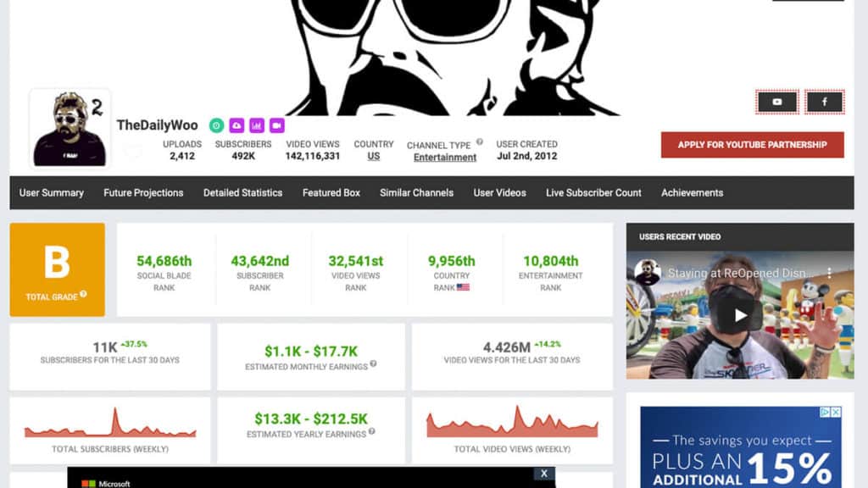Open the channel's YouTube link icon
Image resolution: width=868 pixels, height=488 pixels.
click(777, 102)
